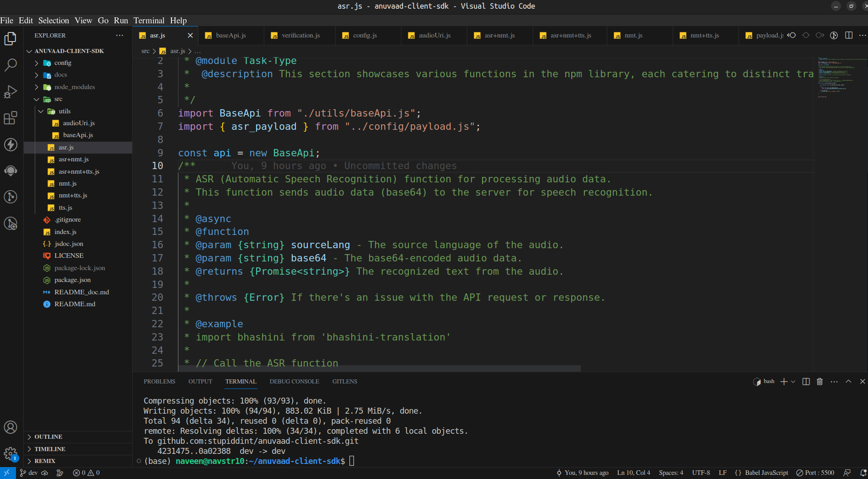
Task: Open the GitLens source control graph view
Action: pyautogui.click(x=11, y=197)
